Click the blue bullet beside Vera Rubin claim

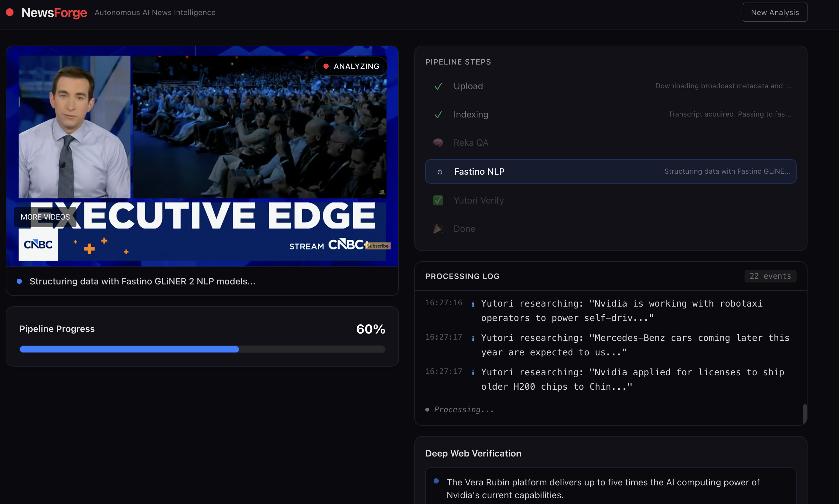click(436, 481)
